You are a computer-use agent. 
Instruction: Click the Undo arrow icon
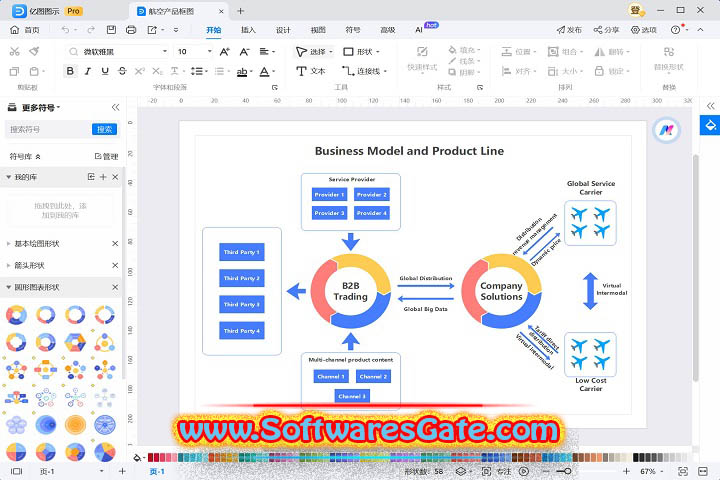65,30
